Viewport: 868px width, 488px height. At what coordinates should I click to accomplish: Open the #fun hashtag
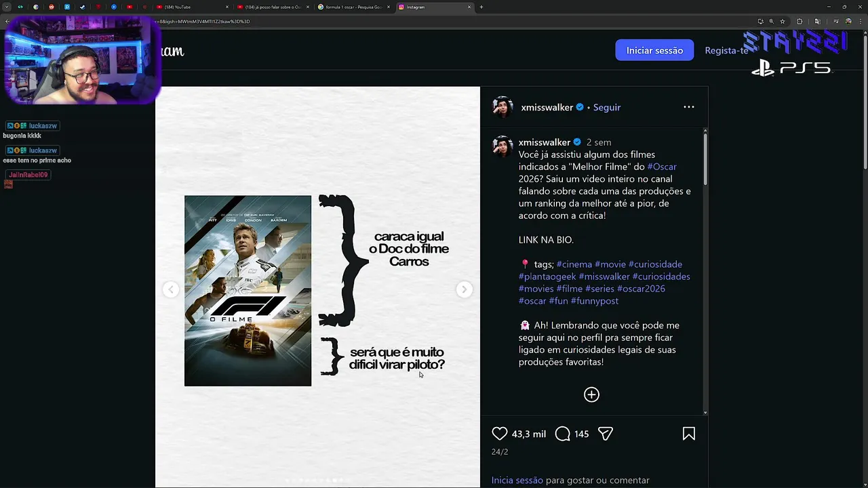[x=559, y=301]
